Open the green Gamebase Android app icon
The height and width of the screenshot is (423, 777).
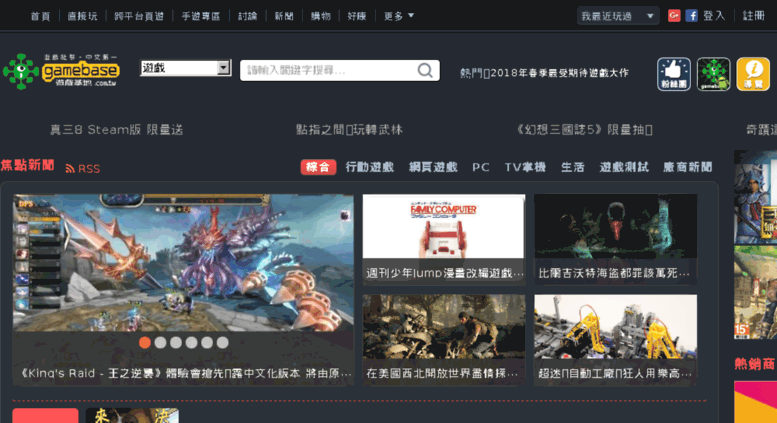coord(714,74)
